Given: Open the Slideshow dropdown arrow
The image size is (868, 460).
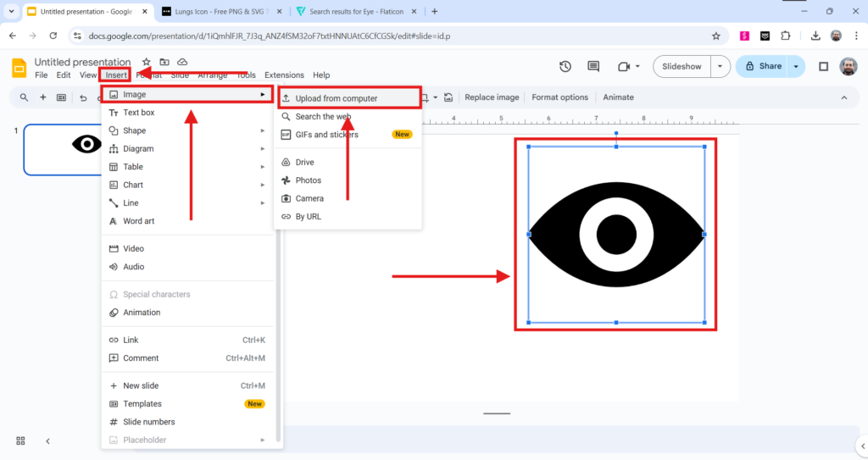Looking at the screenshot, I should 720,67.
